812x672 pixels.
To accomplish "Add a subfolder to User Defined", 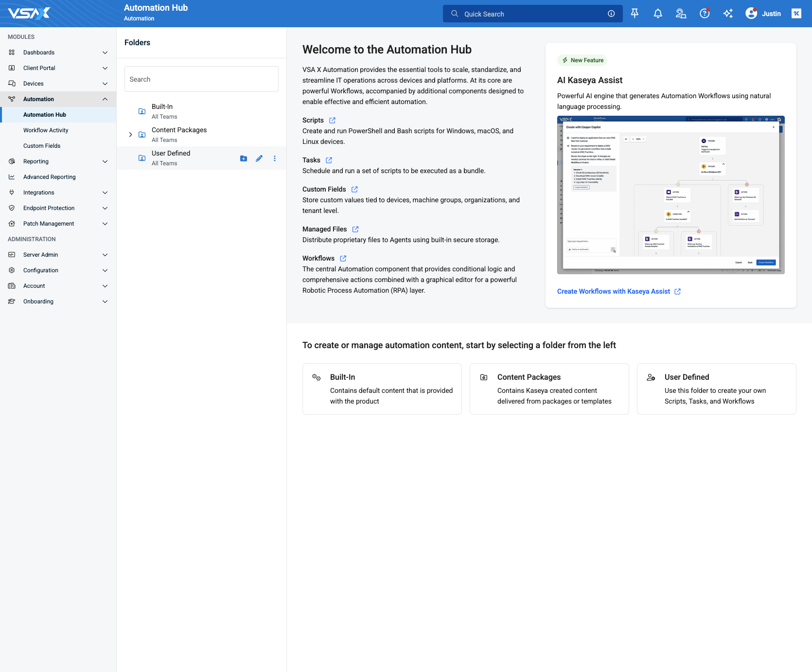I will pos(244,159).
